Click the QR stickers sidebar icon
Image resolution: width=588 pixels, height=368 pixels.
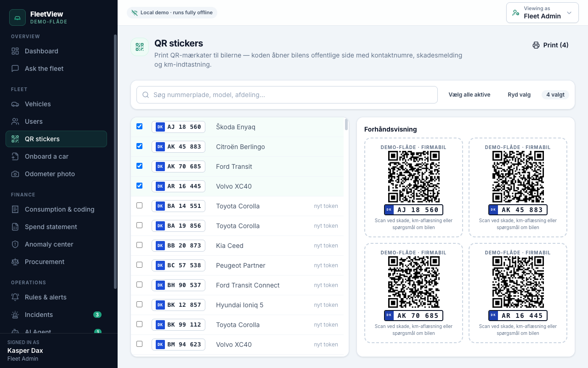coord(15,139)
